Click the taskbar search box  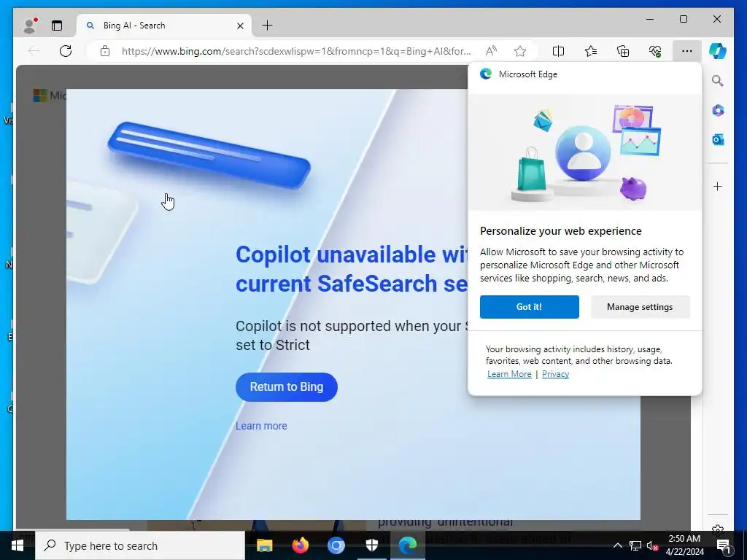[x=140, y=545]
